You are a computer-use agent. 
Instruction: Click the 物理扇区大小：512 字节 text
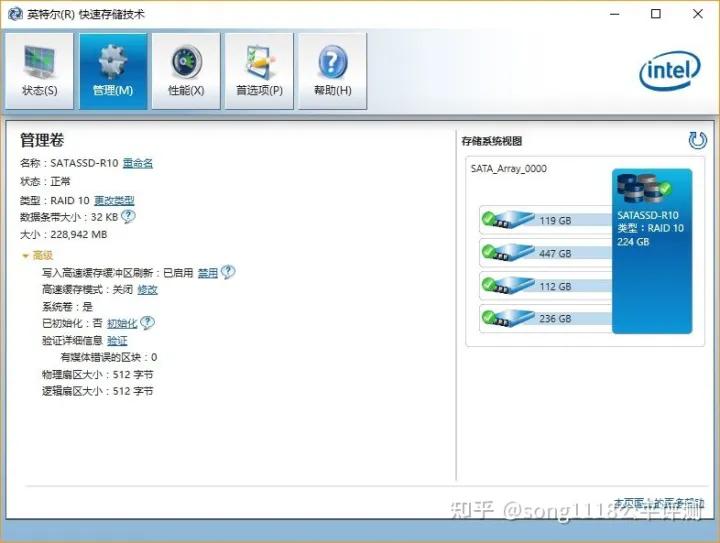[x=98, y=375]
